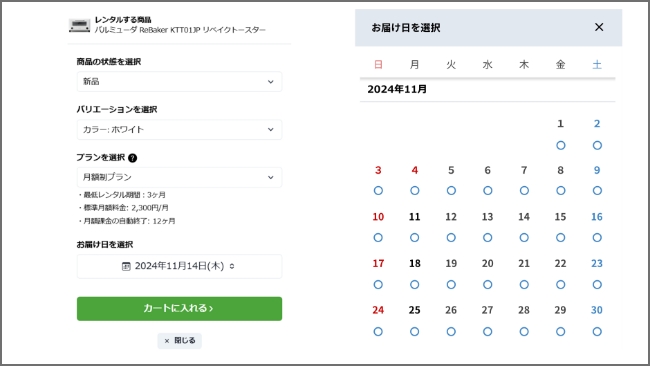Open the 月額制プラン plan dropdown

coord(179,177)
